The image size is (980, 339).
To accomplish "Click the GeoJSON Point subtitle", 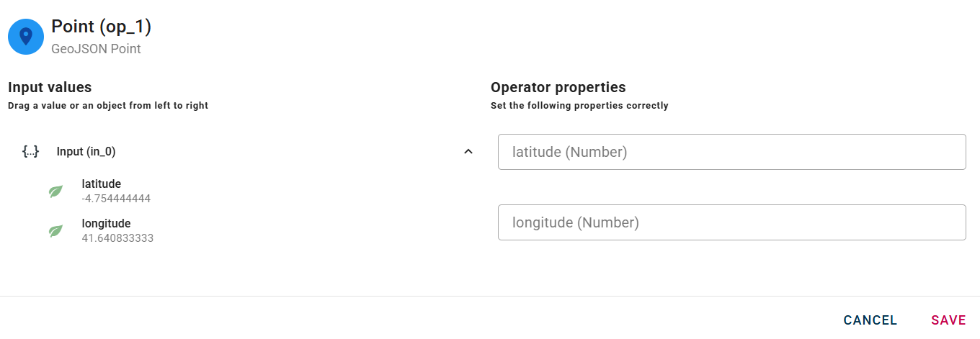I will click(96, 49).
